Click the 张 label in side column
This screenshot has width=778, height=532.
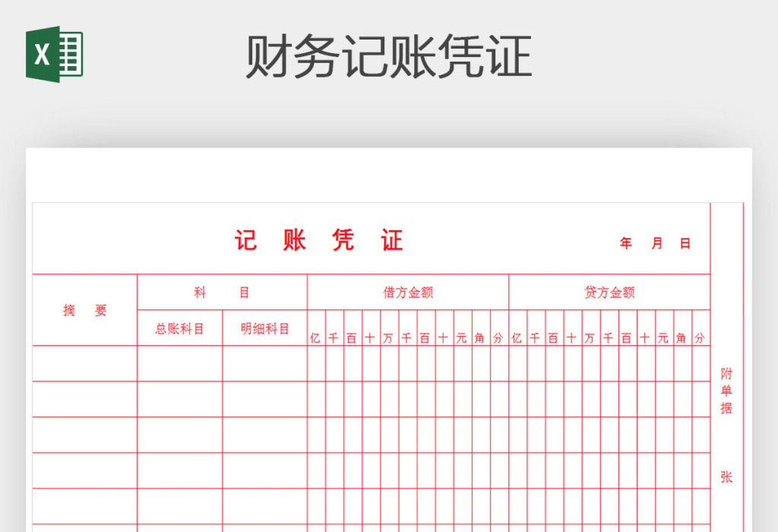coord(726,477)
